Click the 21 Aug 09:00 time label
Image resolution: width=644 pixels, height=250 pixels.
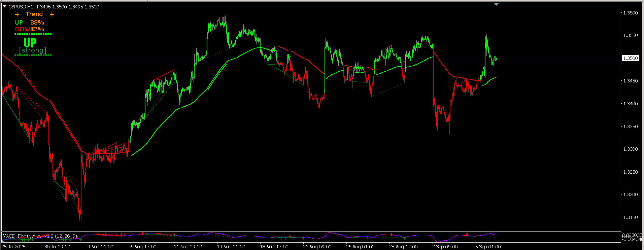click(x=317, y=247)
